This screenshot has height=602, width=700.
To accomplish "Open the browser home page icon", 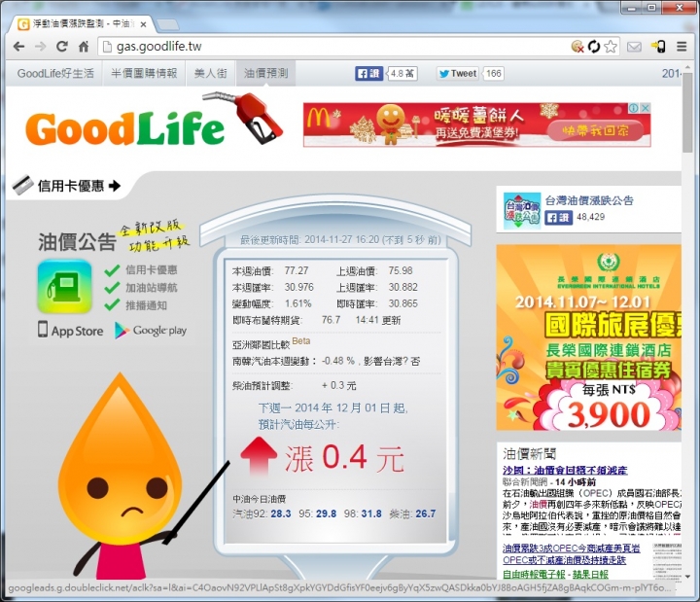I will click(84, 47).
